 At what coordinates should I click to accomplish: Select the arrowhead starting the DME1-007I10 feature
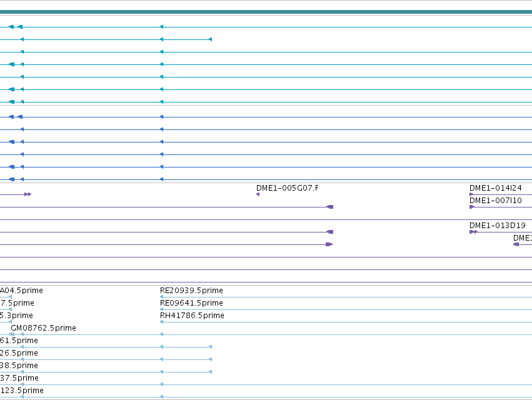pos(471,207)
